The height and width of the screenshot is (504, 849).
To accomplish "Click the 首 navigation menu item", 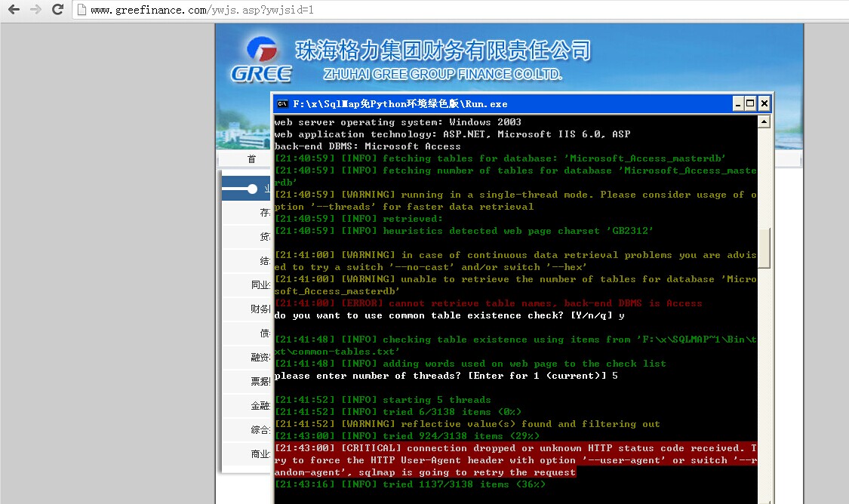I will (251, 158).
